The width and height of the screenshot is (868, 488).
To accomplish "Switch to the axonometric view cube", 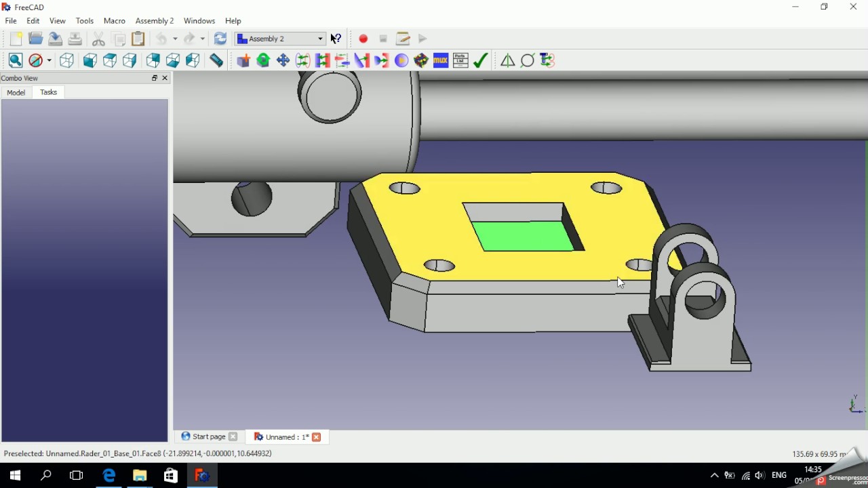I will click(x=66, y=60).
